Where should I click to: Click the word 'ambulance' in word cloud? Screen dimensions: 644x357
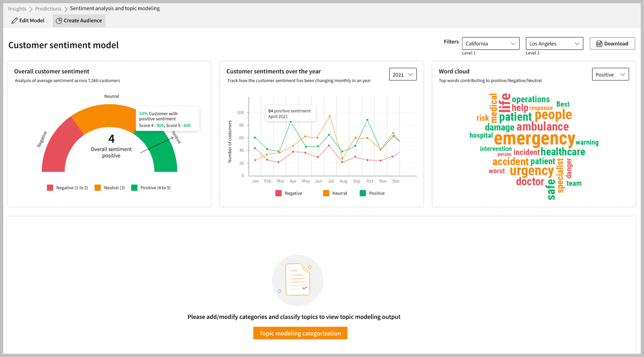click(x=543, y=127)
